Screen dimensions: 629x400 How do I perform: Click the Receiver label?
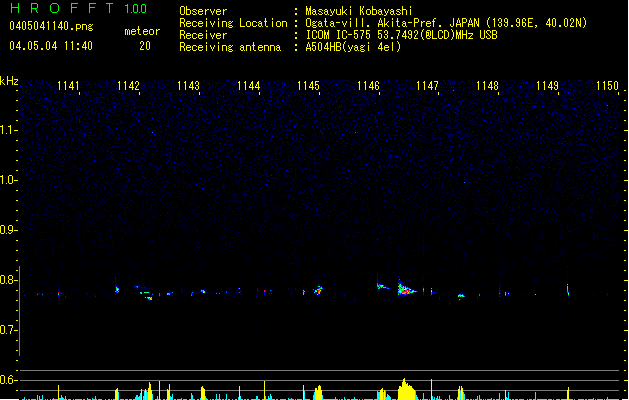[203, 35]
